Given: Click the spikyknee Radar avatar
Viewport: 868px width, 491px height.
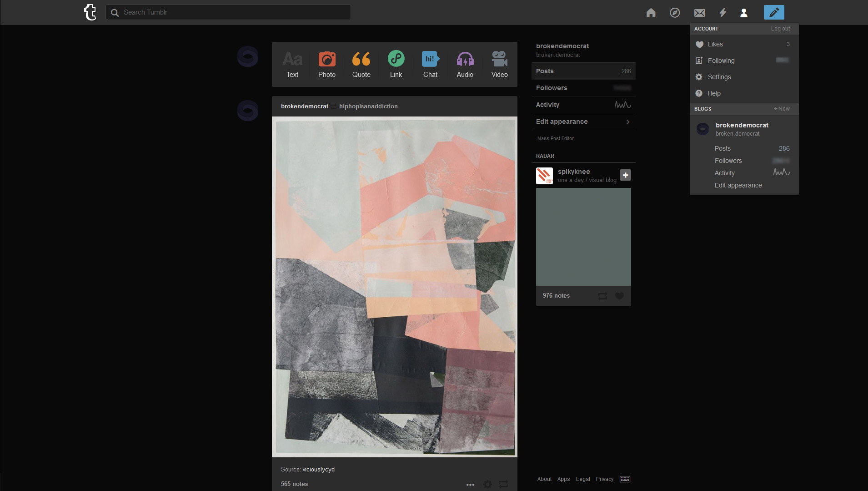Looking at the screenshot, I should 544,176.
